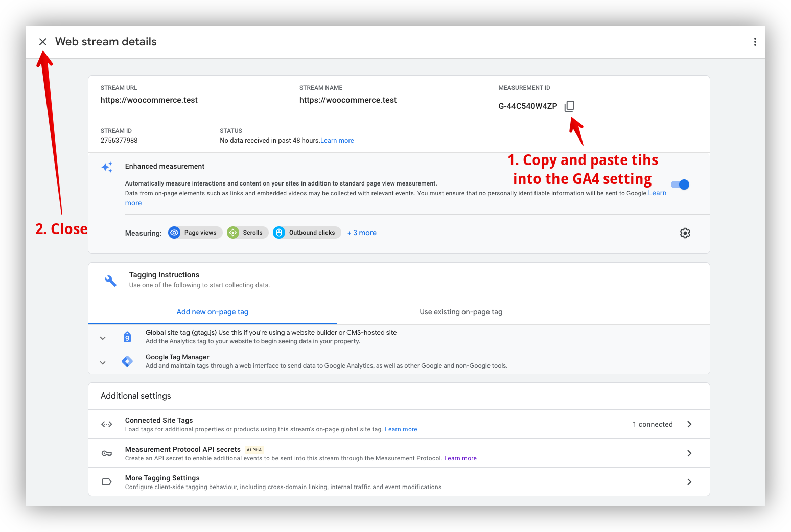Image resolution: width=791 pixels, height=532 pixels.
Task: Open Learn more link beside stream status
Action: click(337, 141)
